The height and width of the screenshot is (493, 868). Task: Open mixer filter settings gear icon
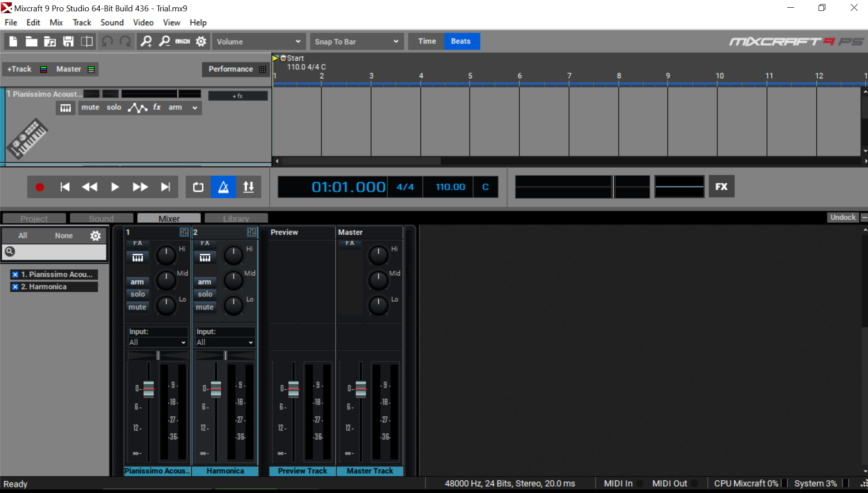(x=95, y=236)
